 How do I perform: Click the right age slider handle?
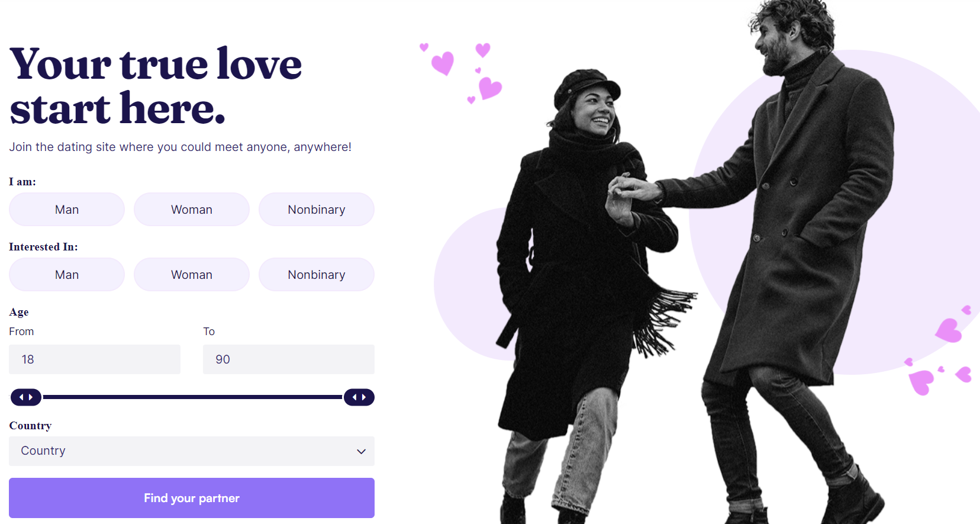[x=359, y=397]
